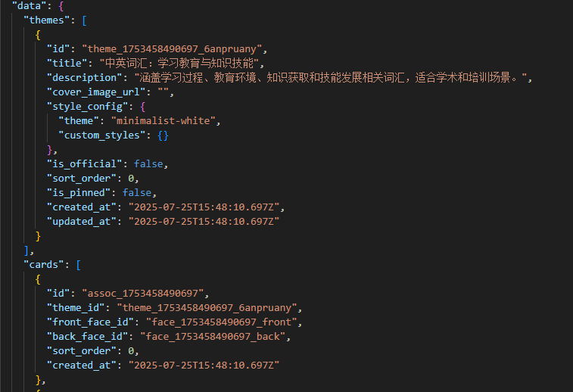Click the themes "created_at" timestamp value
Screen dimensions: 573x392
(204, 207)
